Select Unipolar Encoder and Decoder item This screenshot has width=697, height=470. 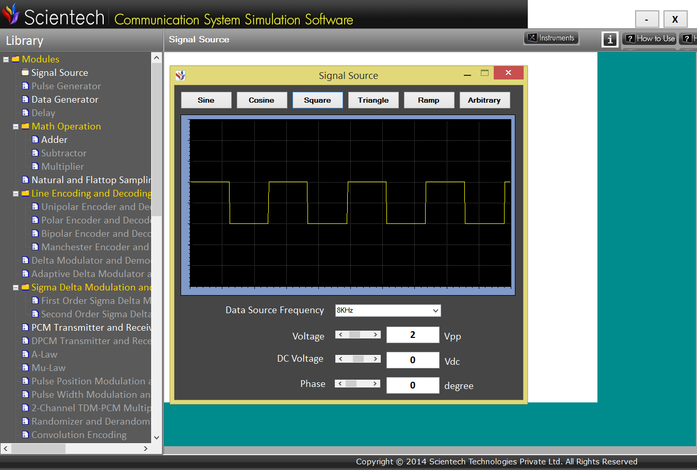pos(96,207)
